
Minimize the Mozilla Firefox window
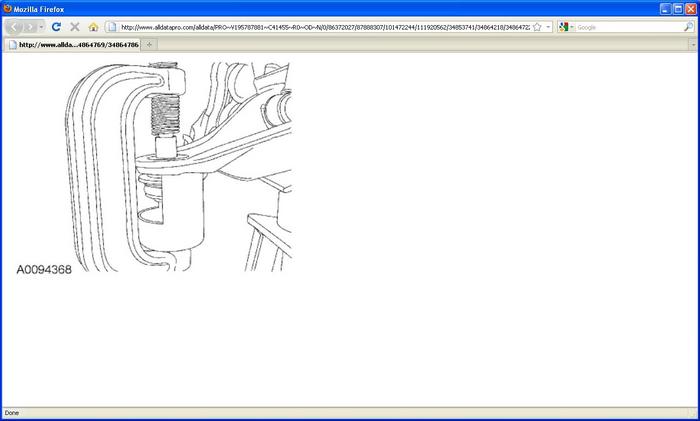666,9
